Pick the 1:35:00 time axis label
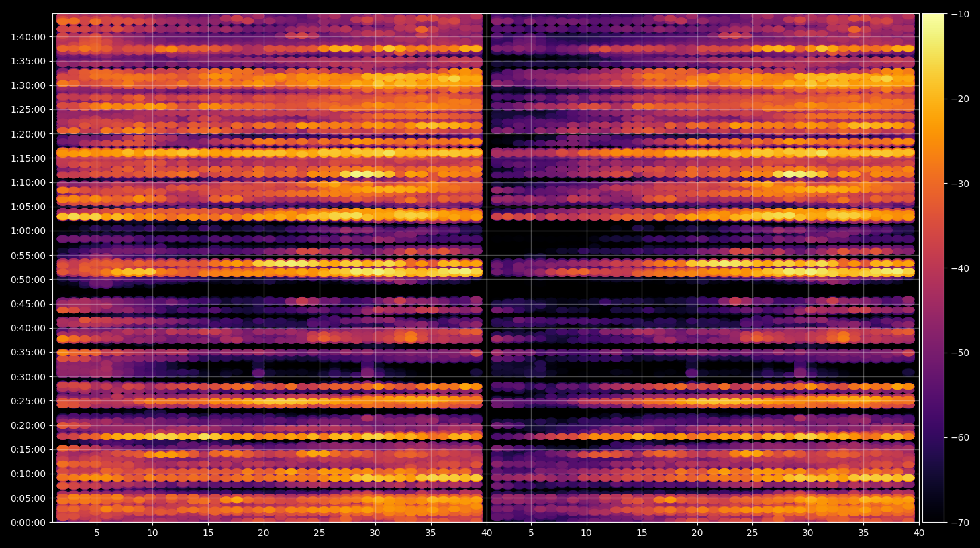 28,61
